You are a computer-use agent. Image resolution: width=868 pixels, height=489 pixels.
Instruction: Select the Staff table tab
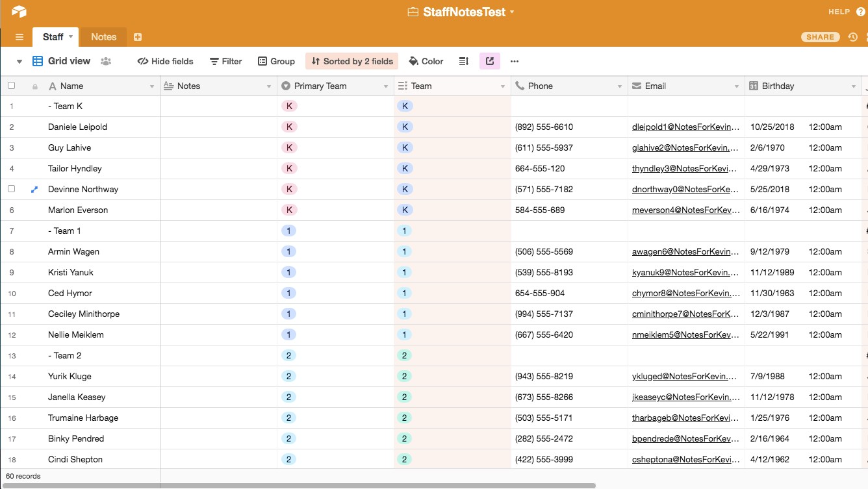(x=53, y=37)
